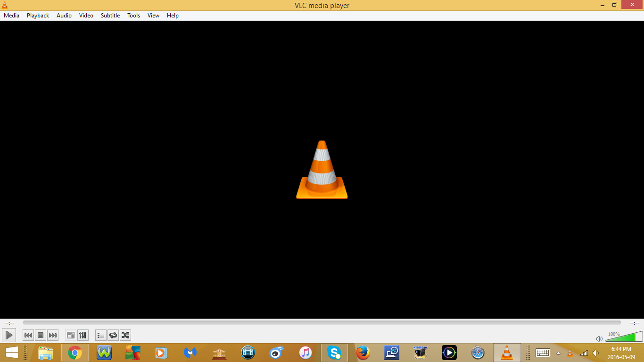
Task: Toggle remaining time label on right
Action: 635,323
